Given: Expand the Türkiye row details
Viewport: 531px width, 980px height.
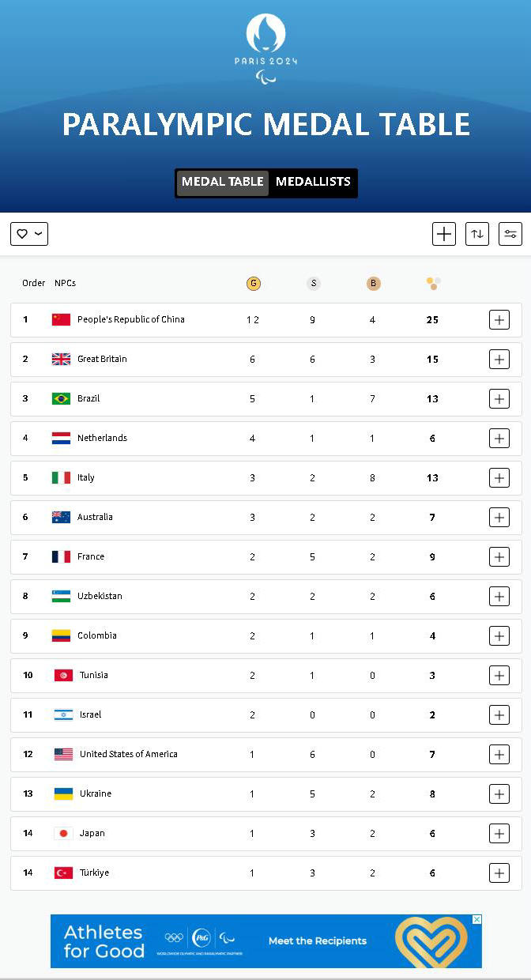Looking at the screenshot, I should coord(499,873).
